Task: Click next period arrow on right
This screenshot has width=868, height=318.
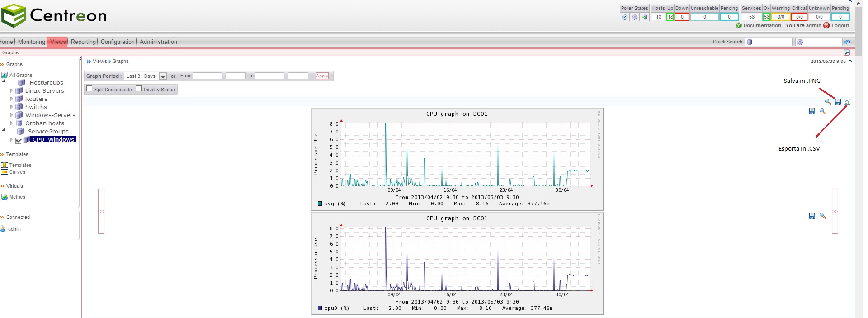Action: [x=835, y=211]
